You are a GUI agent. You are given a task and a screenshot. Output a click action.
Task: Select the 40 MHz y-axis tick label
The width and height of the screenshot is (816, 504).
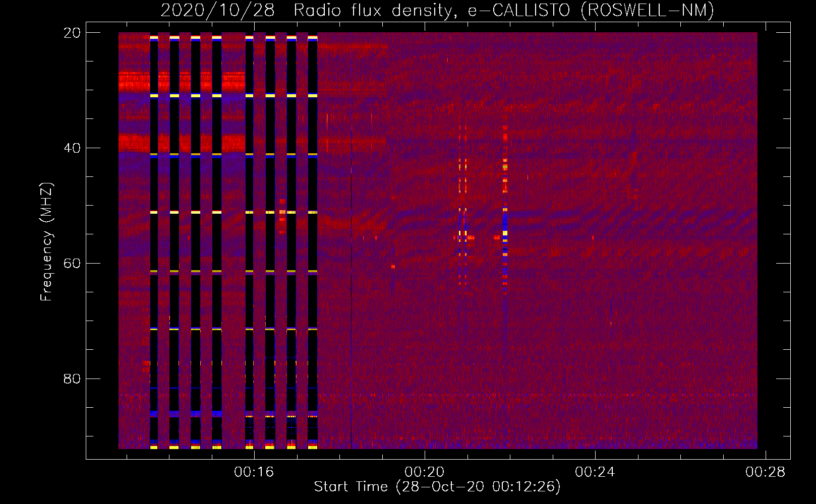[72, 148]
